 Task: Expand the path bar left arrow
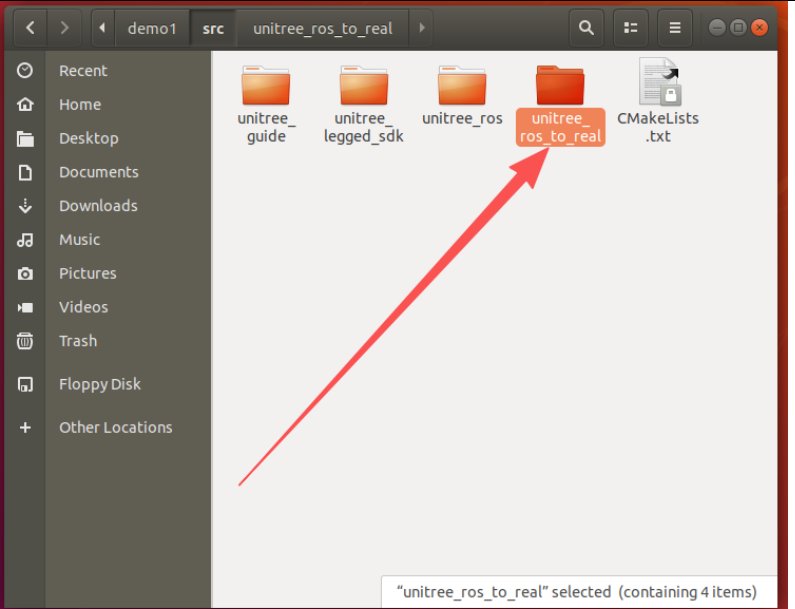click(103, 28)
